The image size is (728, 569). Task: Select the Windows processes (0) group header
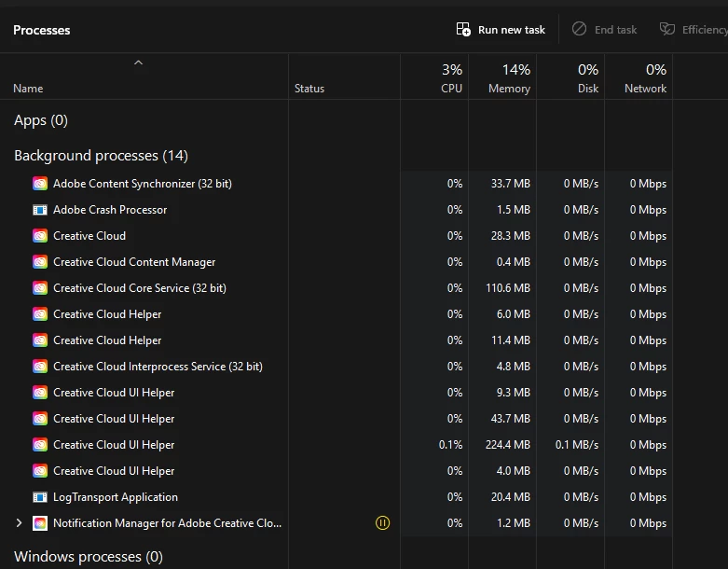89,557
